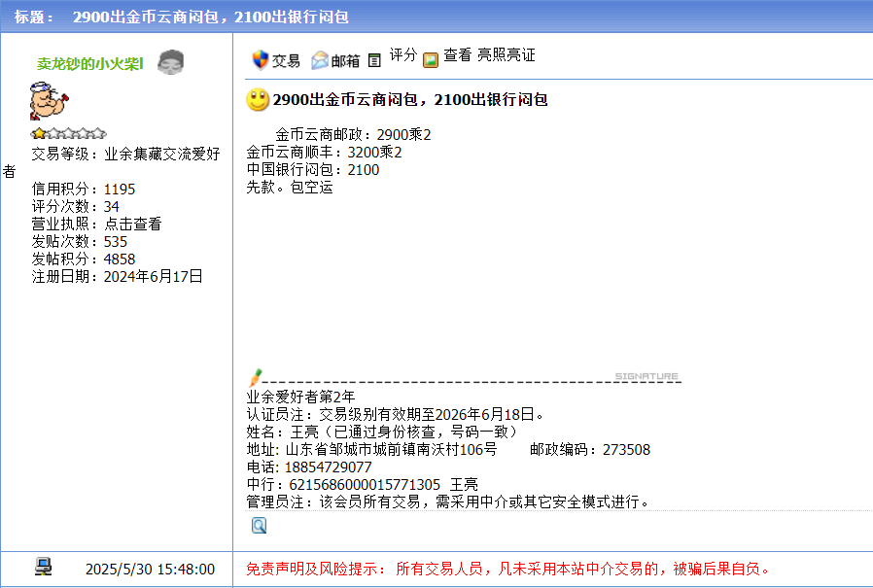Open the 卖龙钞的小火柴 user profile
The image size is (873, 588).
pyautogui.click(x=90, y=63)
